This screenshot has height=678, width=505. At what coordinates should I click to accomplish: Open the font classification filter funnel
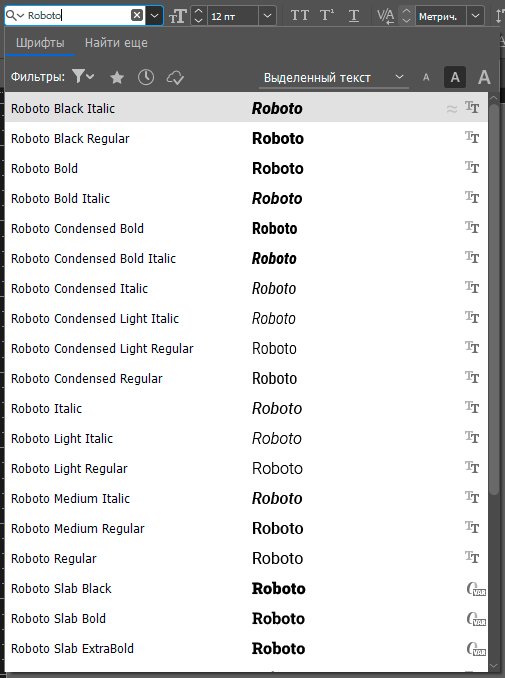[x=83, y=77]
